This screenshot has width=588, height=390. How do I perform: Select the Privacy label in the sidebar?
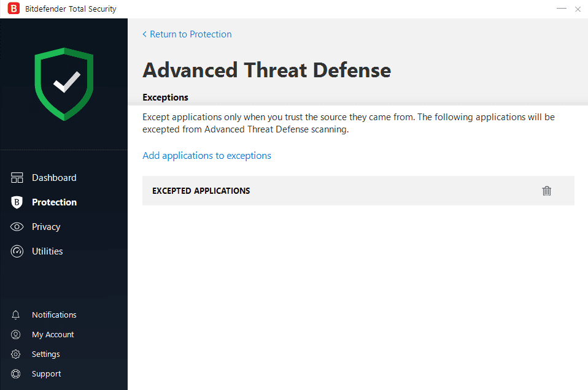pos(46,227)
